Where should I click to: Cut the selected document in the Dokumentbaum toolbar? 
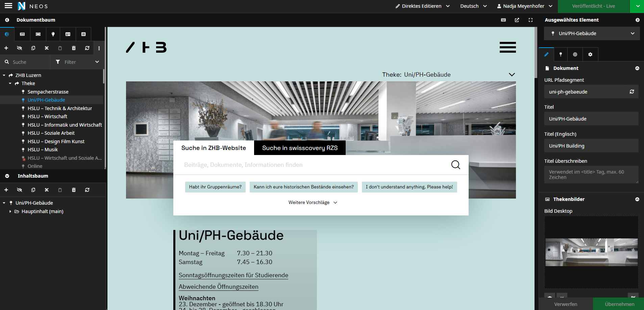[x=47, y=48]
